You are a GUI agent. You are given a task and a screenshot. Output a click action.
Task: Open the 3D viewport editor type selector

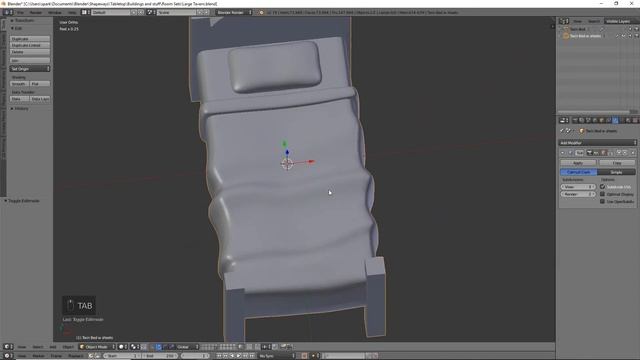point(8,347)
